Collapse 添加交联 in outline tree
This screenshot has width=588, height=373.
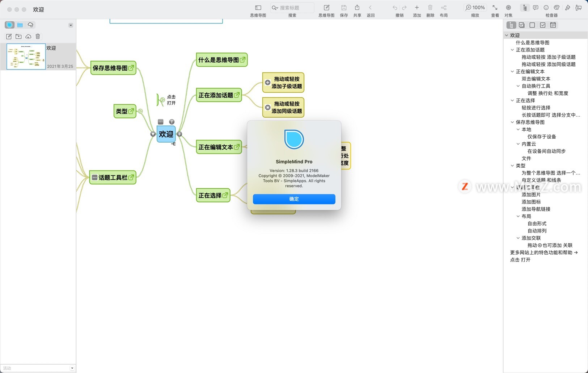(x=518, y=238)
